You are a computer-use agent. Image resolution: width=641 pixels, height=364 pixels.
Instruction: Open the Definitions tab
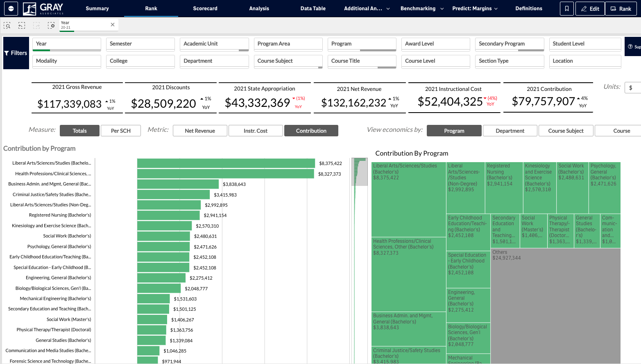point(529,8)
